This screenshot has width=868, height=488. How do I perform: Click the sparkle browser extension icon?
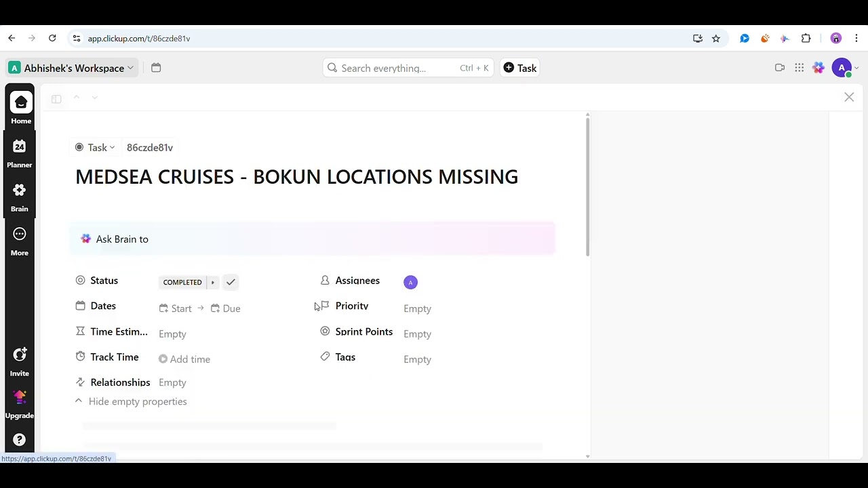click(x=785, y=39)
